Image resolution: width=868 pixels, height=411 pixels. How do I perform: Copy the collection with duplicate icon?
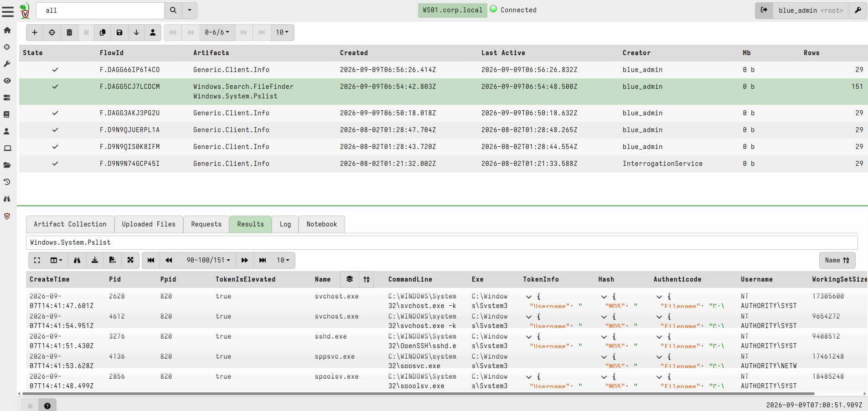pos(103,32)
